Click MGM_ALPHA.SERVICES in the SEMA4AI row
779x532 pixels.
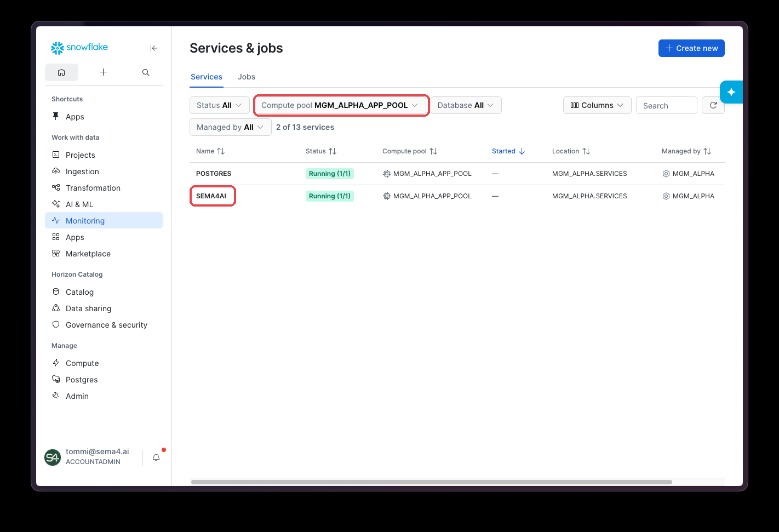coord(589,196)
